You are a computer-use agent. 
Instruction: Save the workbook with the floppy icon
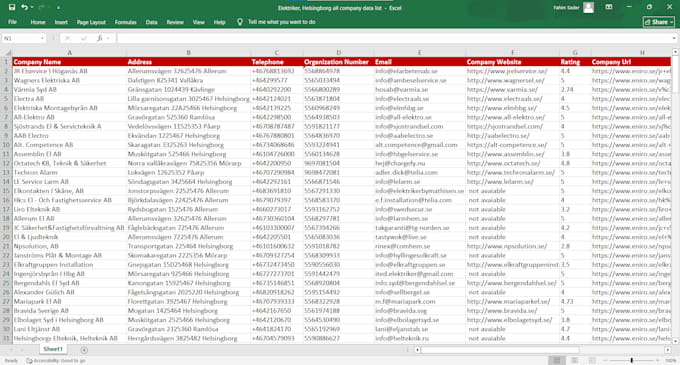point(12,7)
